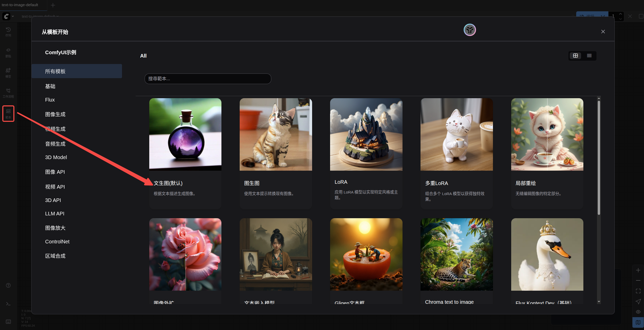Open the Chroma text to image leopard template
Screen dimensions: 644x330
tap(456, 254)
